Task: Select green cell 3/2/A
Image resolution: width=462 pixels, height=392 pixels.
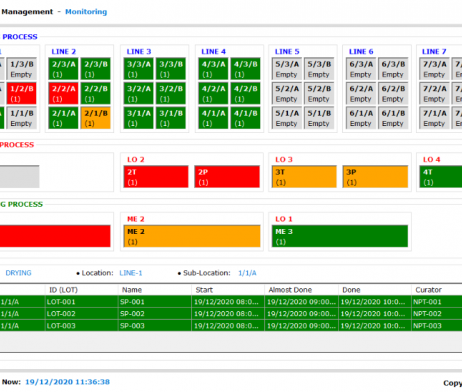Action: tap(138, 94)
